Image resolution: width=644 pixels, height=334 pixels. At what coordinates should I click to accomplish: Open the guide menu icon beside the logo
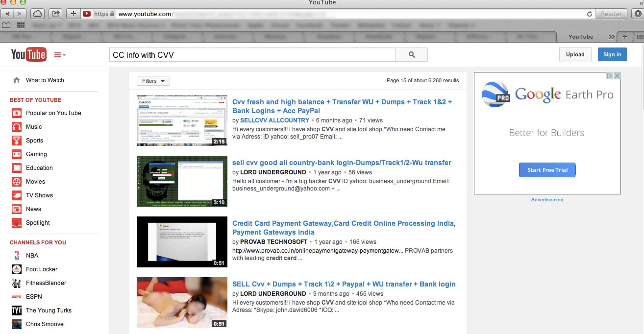pos(59,55)
